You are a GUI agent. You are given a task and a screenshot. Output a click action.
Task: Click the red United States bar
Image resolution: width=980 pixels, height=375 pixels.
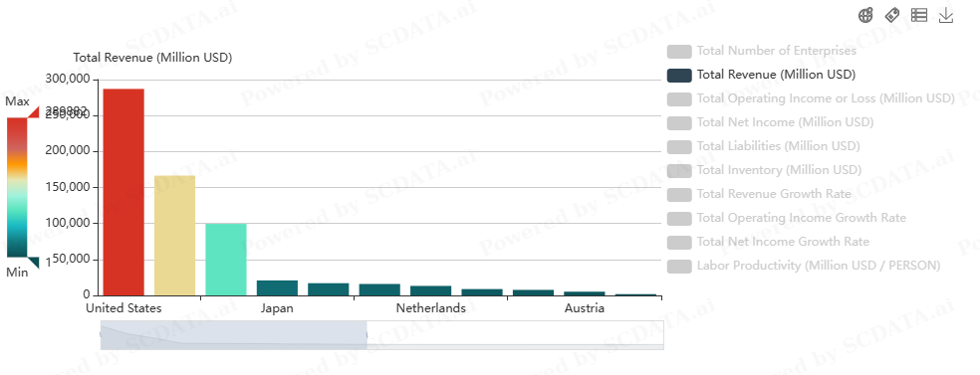tap(123, 192)
